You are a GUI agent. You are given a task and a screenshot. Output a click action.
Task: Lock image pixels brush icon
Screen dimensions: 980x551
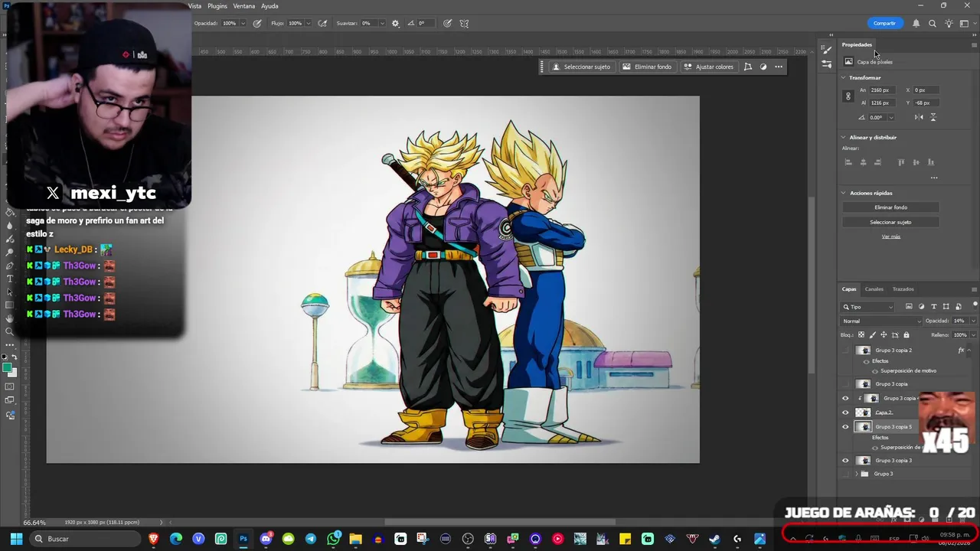pyautogui.click(x=873, y=335)
